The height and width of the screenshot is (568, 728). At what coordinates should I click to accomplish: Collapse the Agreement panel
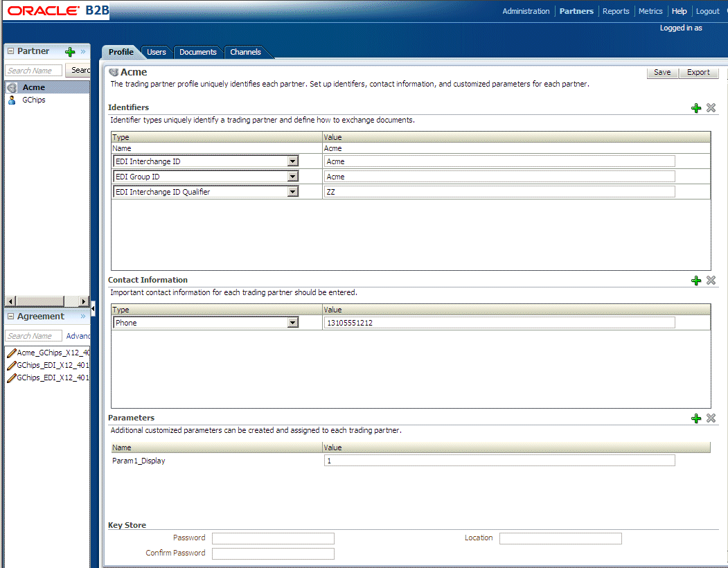point(10,316)
